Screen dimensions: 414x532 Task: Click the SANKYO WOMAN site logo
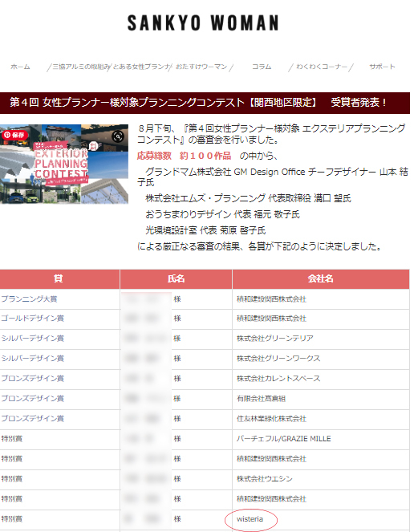[x=203, y=23]
